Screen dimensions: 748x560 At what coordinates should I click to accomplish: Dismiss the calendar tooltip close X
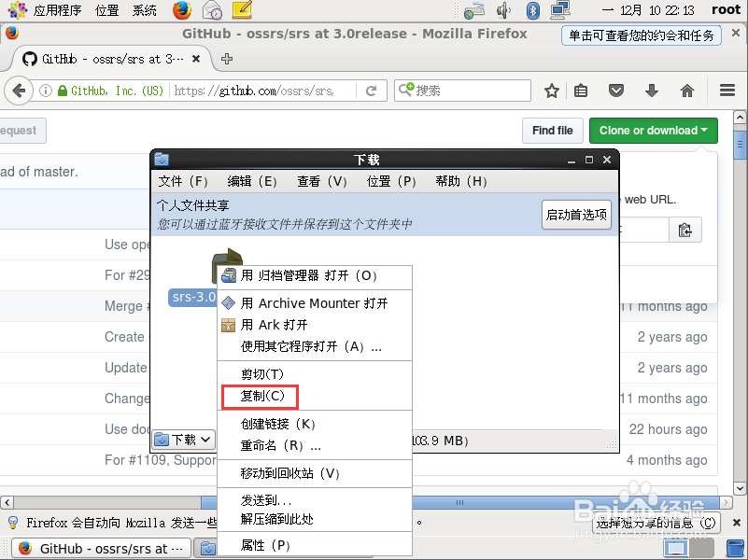(736, 33)
